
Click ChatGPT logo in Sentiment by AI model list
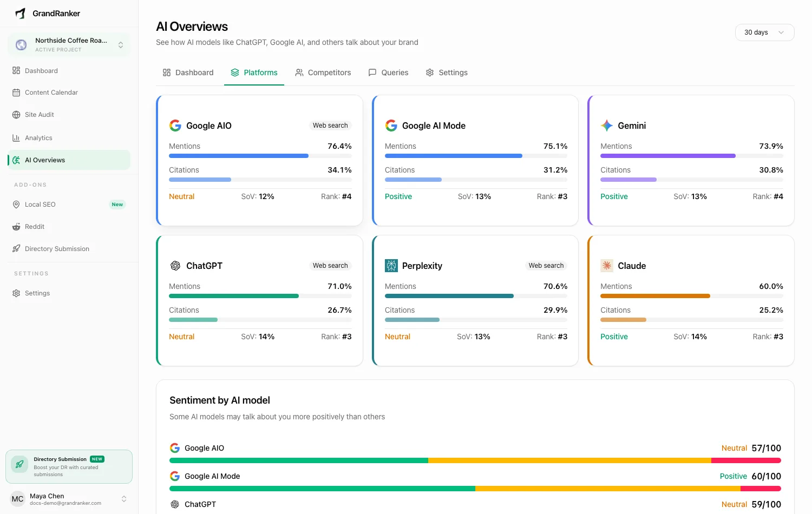(x=175, y=504)
